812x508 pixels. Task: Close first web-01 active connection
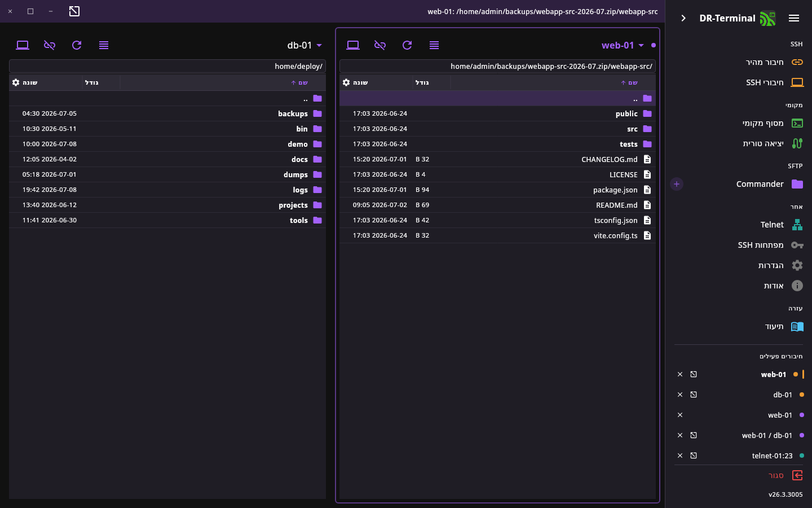click(680, 374)
